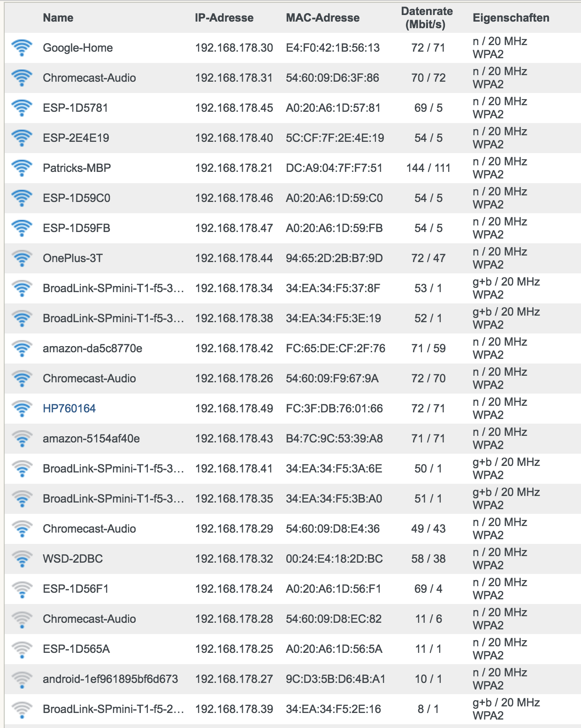
Task: Click the Wi-Fi icon beside HP760164
Action: (x=22, y=409)
